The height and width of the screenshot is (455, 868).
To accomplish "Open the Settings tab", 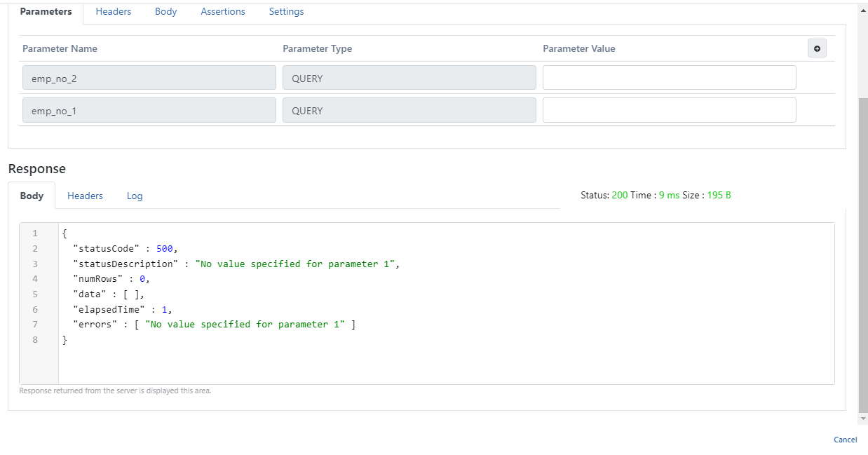I will [286, 12].
